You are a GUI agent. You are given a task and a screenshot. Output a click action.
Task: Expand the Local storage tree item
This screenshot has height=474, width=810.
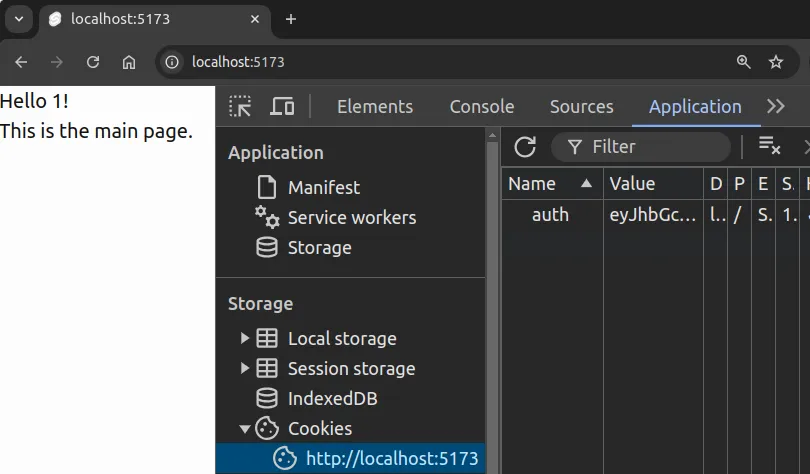245,339
